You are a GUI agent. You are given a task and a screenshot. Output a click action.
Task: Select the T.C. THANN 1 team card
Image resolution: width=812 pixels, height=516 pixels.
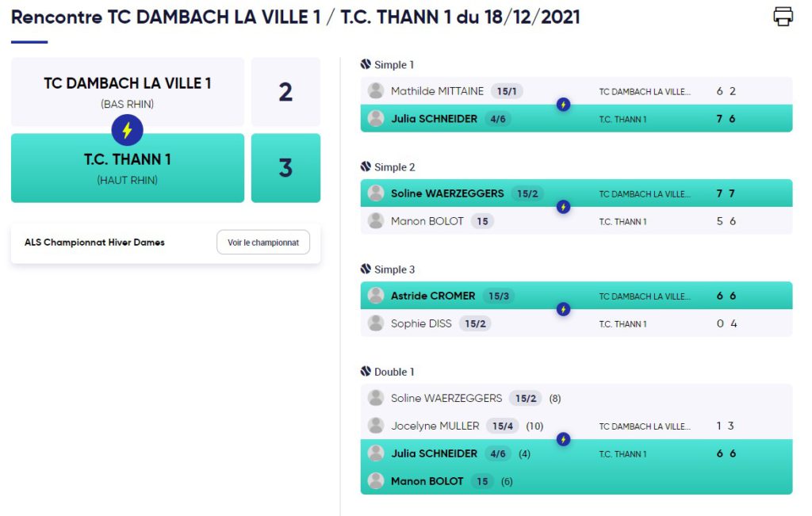[x=128, y=168]
